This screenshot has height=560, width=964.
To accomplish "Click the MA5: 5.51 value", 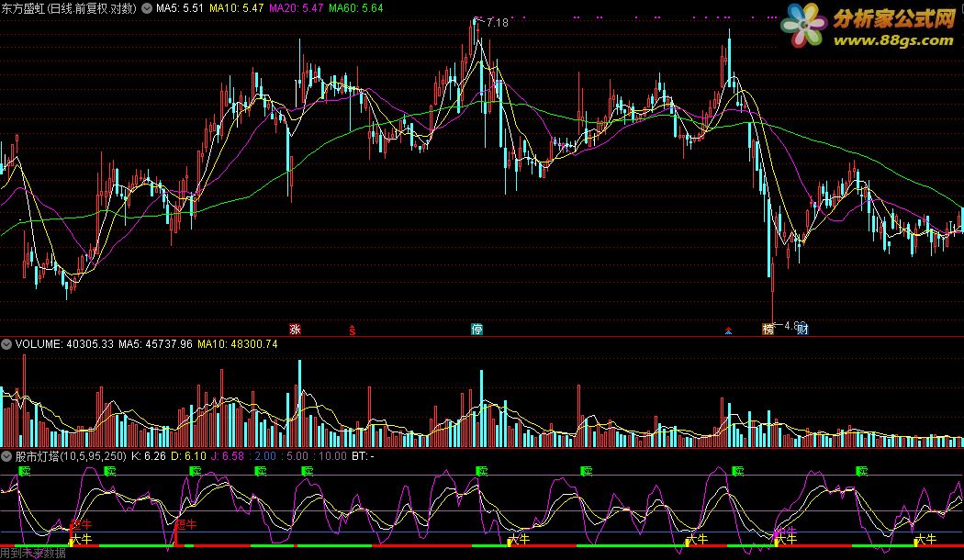I will [180, 8].
